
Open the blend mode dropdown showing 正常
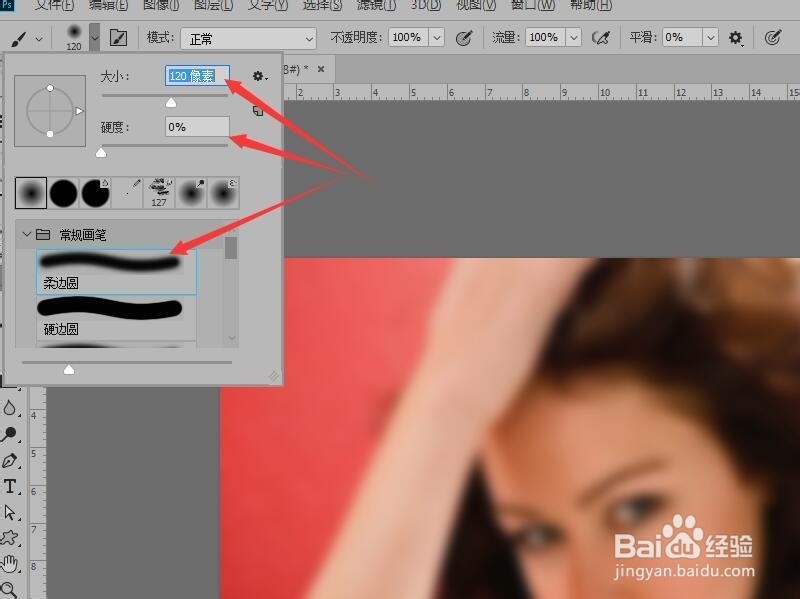click(248, 39)
